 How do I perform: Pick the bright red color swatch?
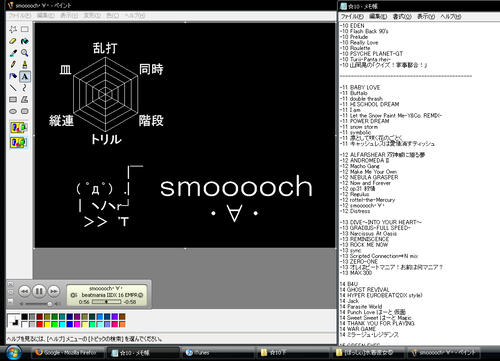(40, 324)
